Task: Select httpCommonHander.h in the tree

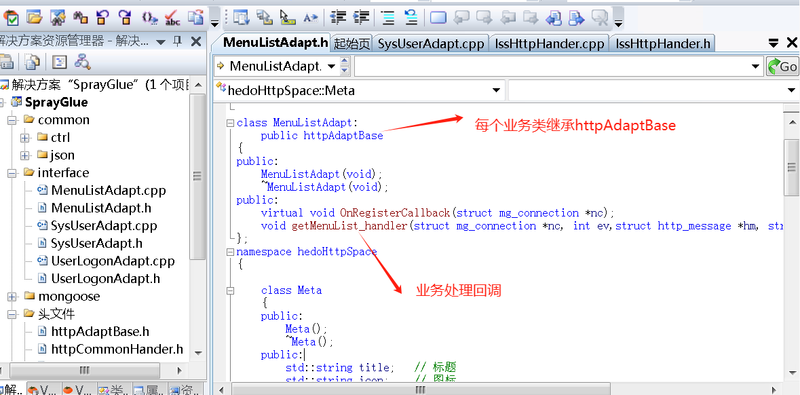Action: (117, 350)
